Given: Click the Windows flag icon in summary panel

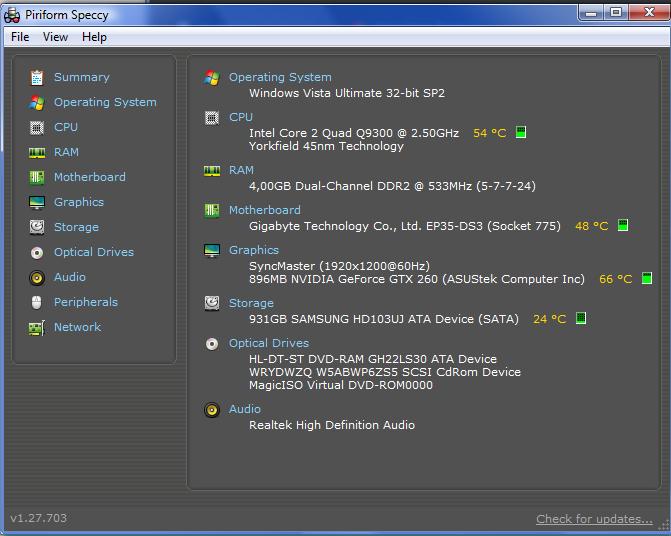Looking at the screenshot, I should click(212, 78).
